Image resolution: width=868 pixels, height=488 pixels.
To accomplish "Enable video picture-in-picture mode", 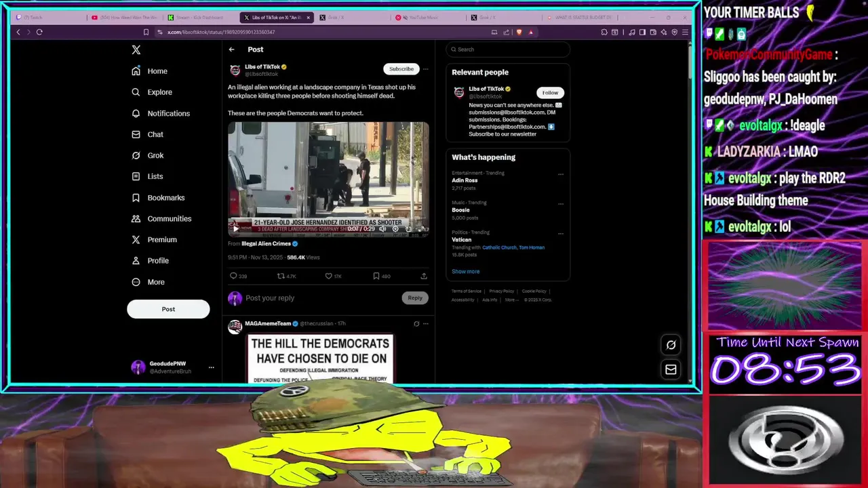I will tap(408, 229).
